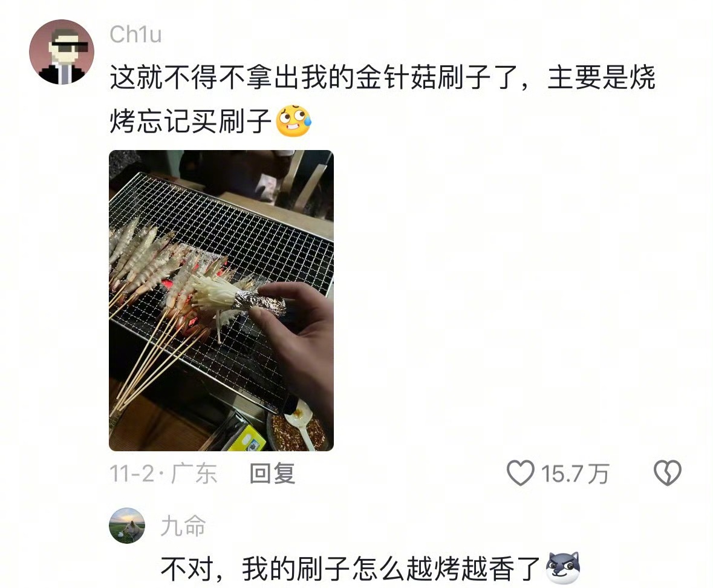713x588 pixels.
Task: Open Ch1u's pixel avatar profile
Action: pyautogui.click(x=62, y=52)
